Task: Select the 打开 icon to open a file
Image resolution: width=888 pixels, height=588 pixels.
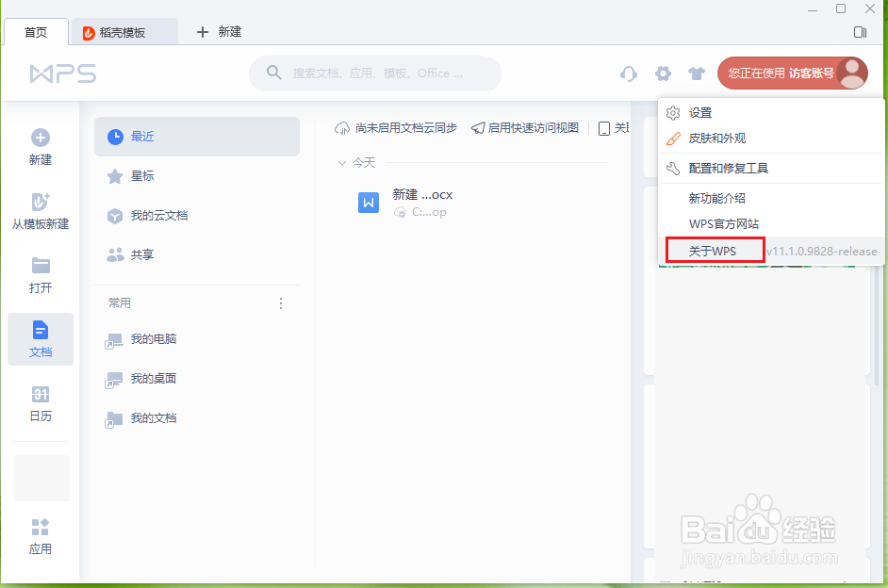Action: (40, 274)
